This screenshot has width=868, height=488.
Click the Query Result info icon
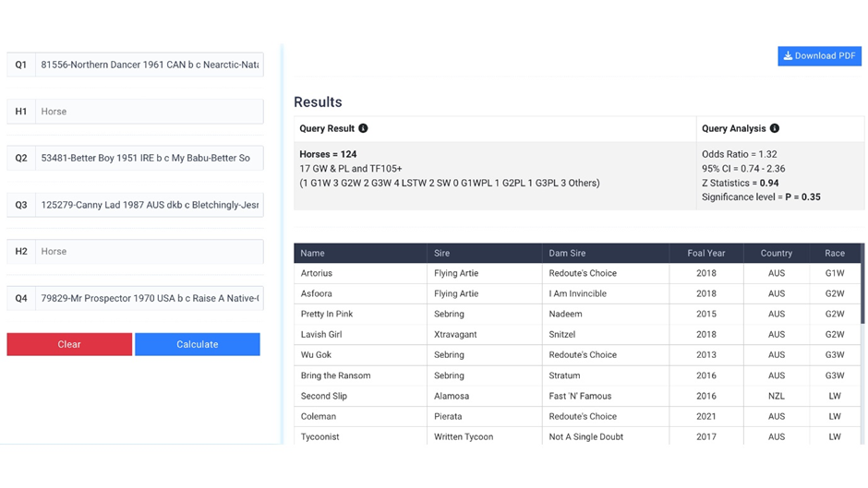point(363,129)
